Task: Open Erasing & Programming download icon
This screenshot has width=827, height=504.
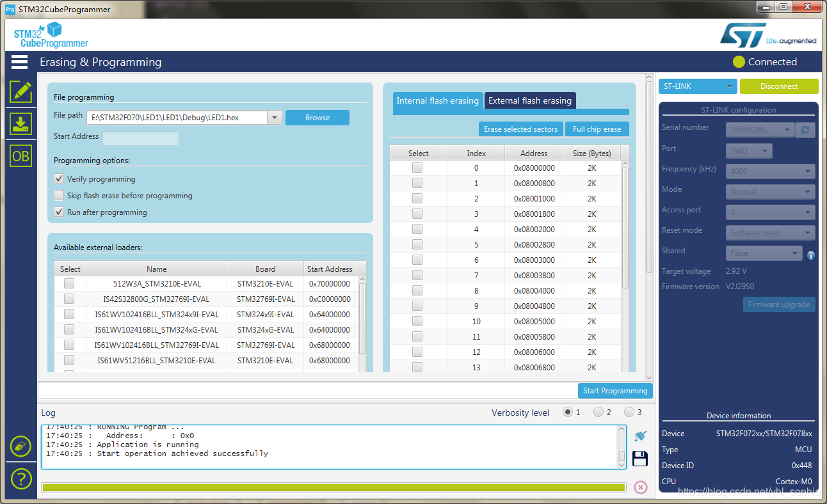Action: (20, 124)
